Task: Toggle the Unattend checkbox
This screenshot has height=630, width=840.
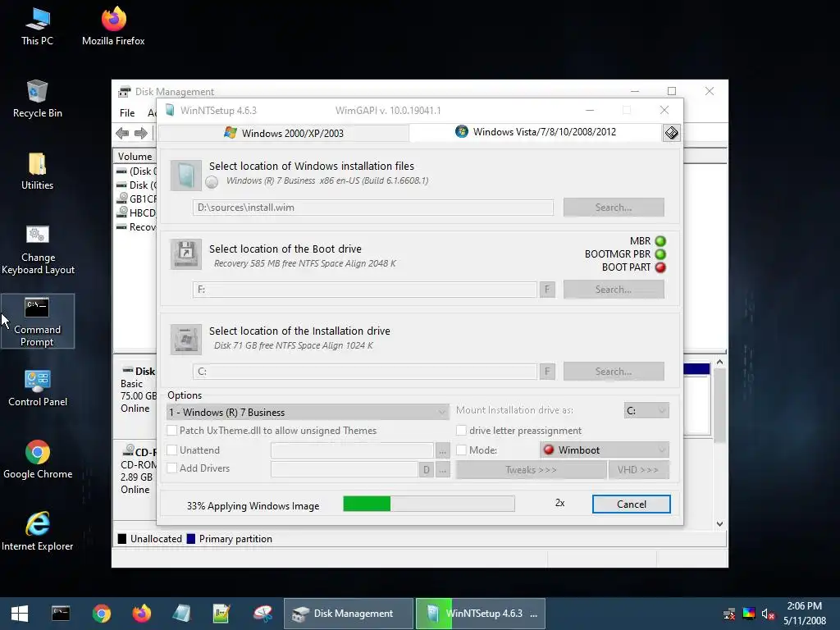Action: coord(172,450)
